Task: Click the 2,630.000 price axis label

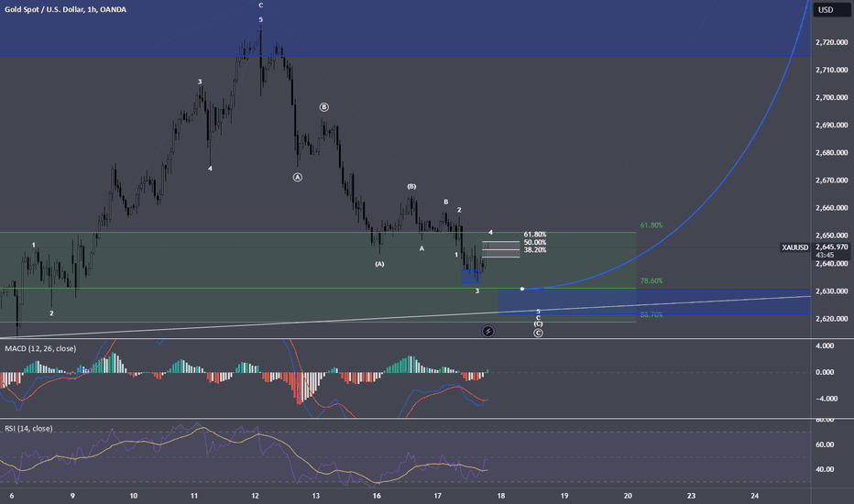Action: tap(832, 291)
